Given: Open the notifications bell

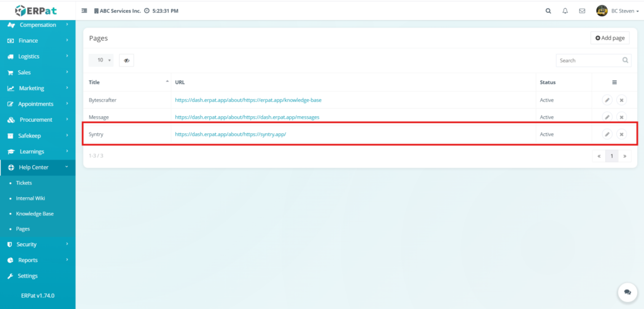Looking at the screenshot, I should [x=565, y=11].
